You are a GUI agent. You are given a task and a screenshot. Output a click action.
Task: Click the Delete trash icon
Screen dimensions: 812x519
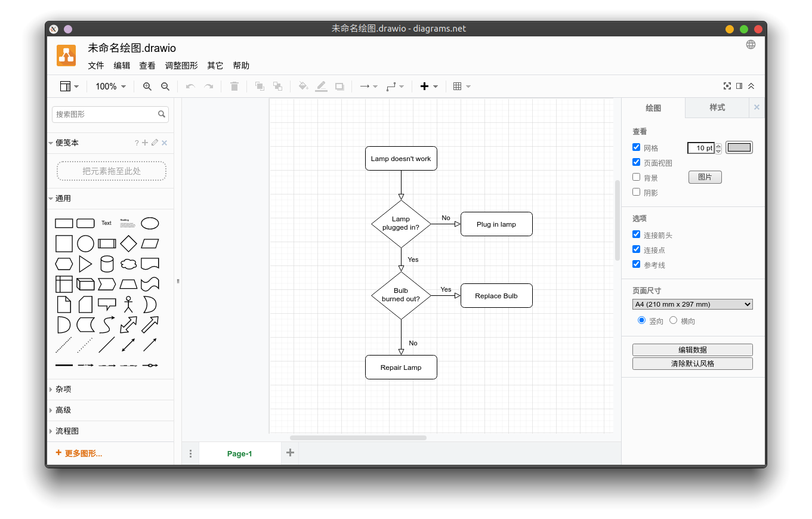[x=234, y=86]
